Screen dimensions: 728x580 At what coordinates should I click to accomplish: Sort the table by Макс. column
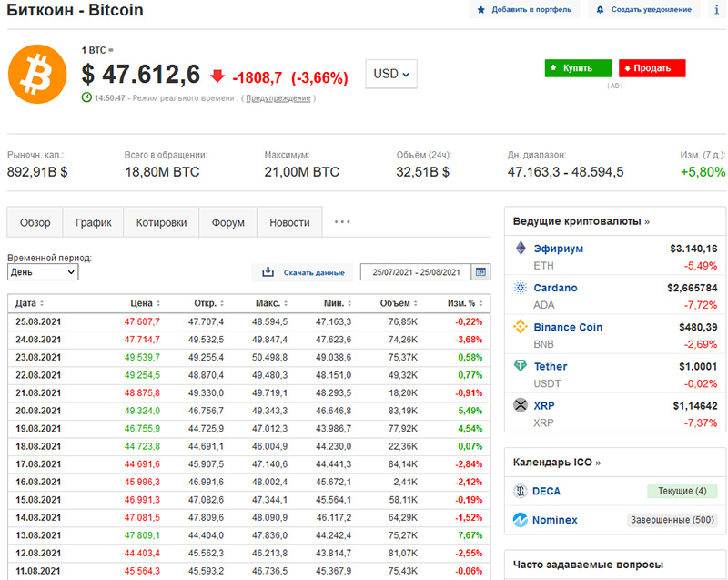click(271, 303)
